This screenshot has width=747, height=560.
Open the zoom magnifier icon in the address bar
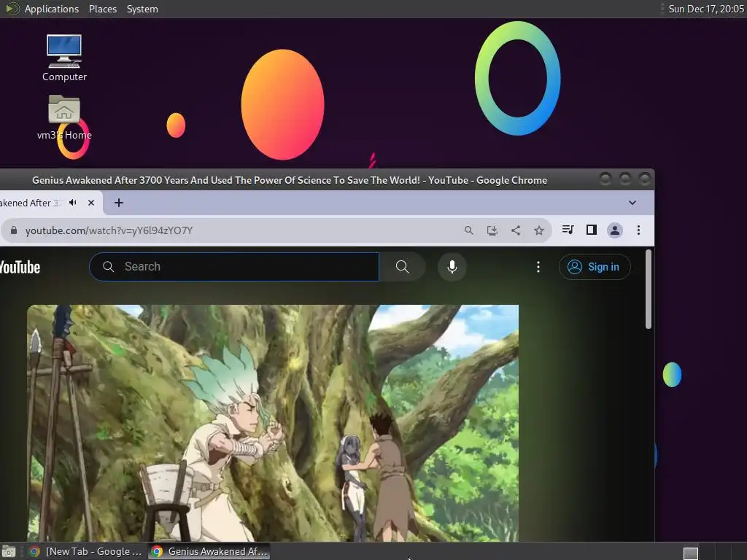(x=469, y=230)
